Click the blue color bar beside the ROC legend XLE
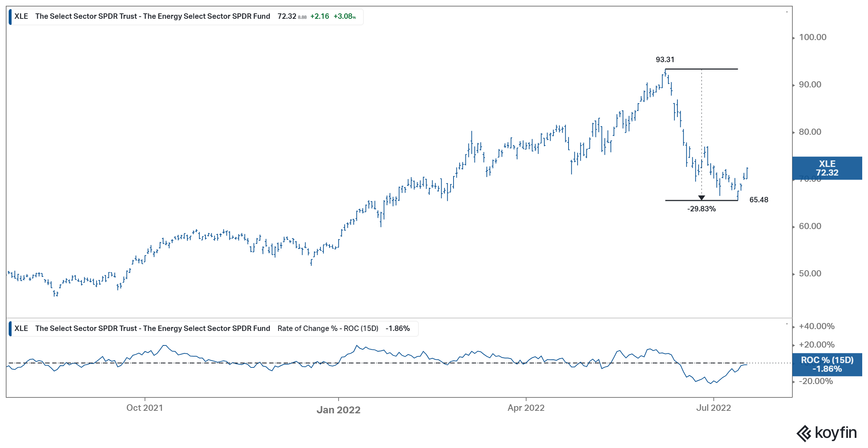This screenshot has height=448, width=868. 10,329
